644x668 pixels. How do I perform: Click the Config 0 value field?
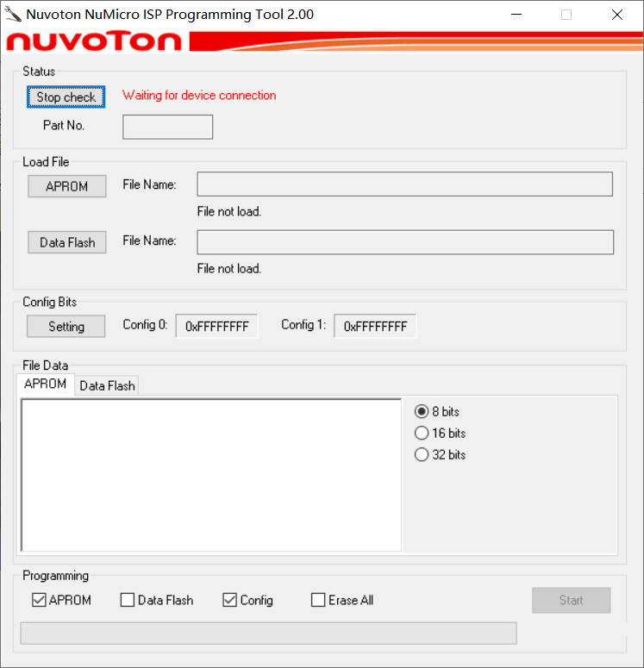pos(216,327)
